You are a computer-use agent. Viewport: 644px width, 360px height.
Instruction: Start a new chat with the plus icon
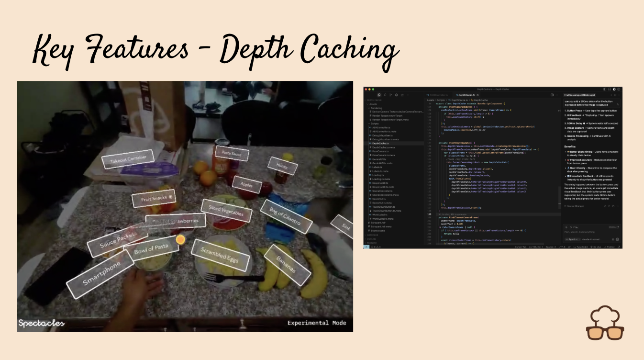611,95
